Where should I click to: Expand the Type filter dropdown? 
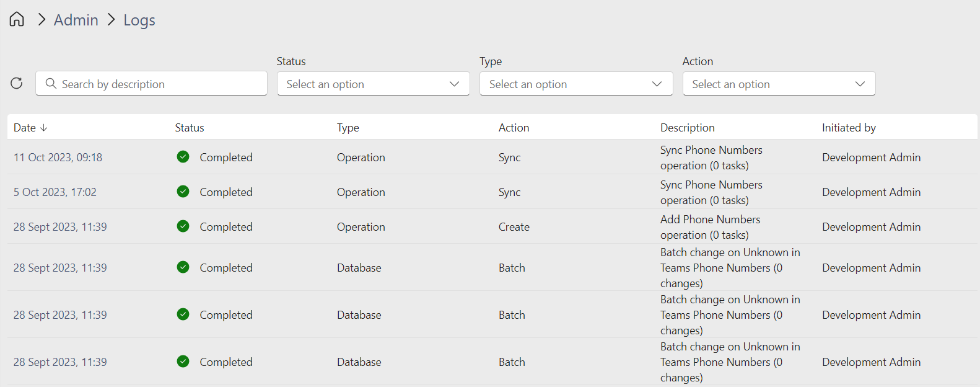[575, 84]
